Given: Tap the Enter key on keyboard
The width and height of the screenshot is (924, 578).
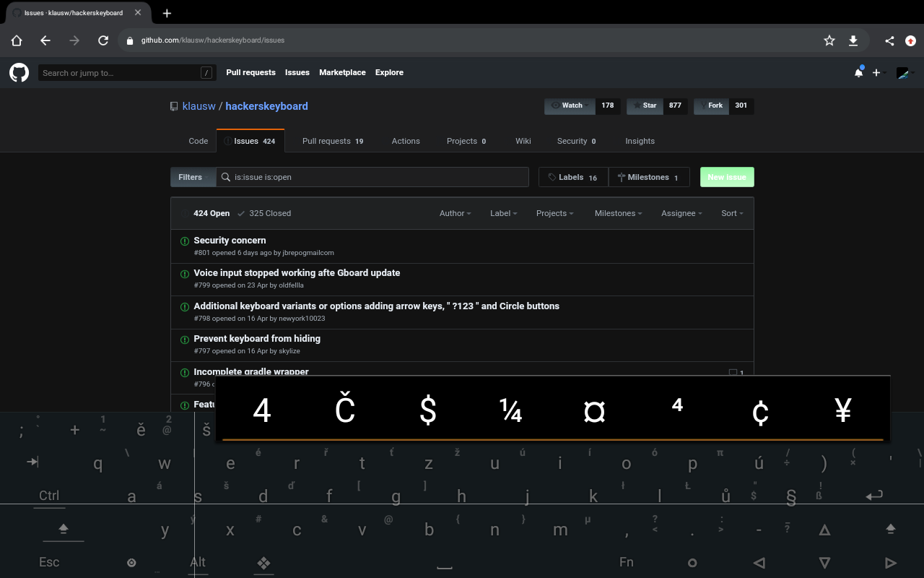Looking at the screenshot, I should point(874,496).
